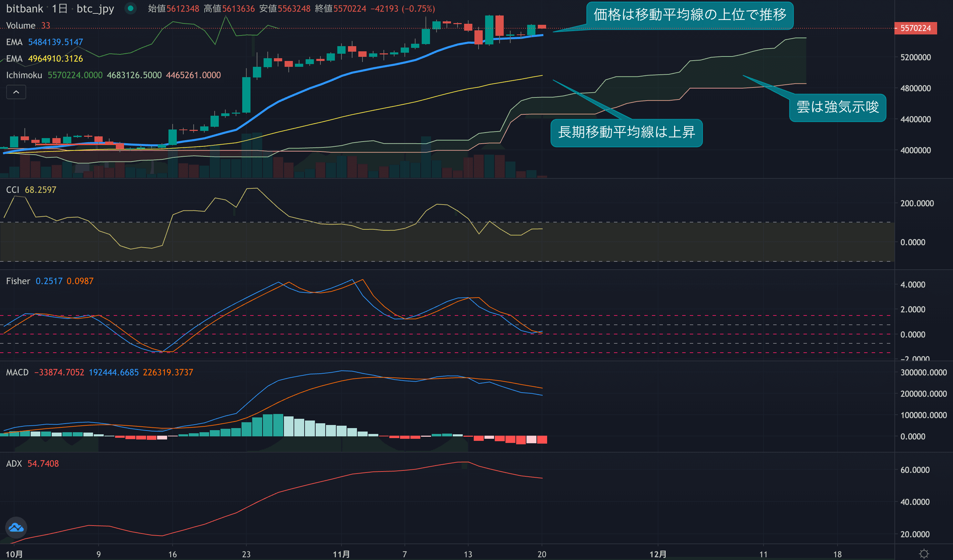Select the 雲は強気示唆 annotation callout
953x560 pixels.
(837, 107)
